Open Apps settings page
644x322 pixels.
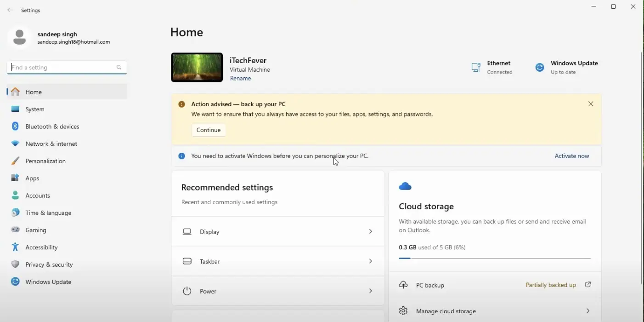coord(67,178)
